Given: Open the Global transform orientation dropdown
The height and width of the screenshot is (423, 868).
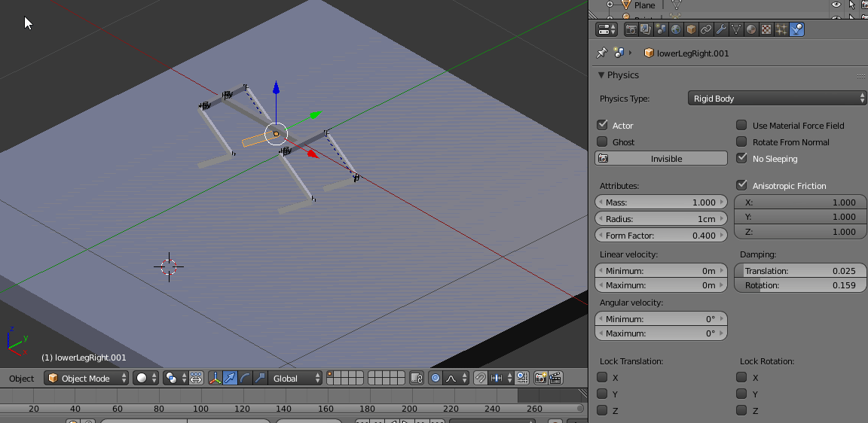Looking at the screenshot, I should click(x=295, y=378).
